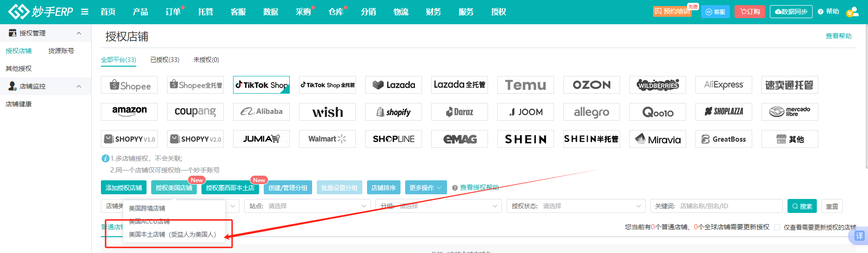This screenshot has height=253, width=868.
Task: Select the eMAG platform logo
Action: pyautogui.click(x=460, y=139)
